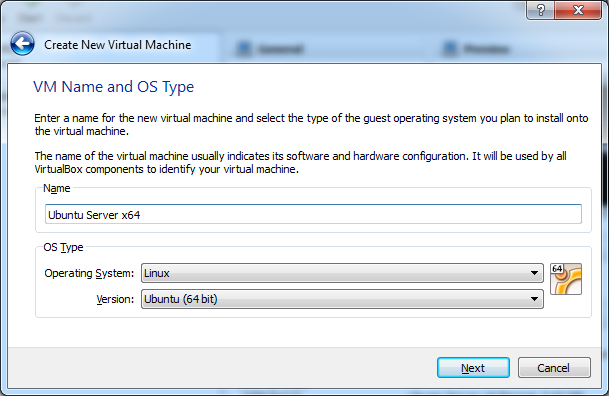The height and width of the screenshot is (396, 609).
Task: Expand the Version dropdown showing Ubuntu (64 bit)
Action: pyautogui.click(x=342, y=299)
